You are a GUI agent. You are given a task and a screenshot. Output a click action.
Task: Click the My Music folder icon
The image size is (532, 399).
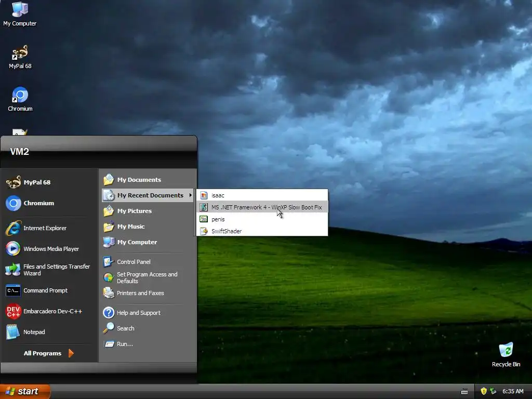click(109, 227)
